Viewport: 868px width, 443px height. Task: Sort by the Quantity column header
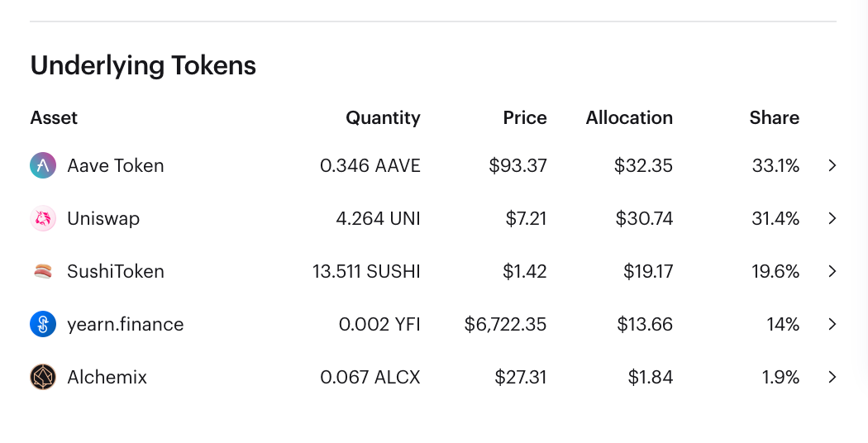383,118
